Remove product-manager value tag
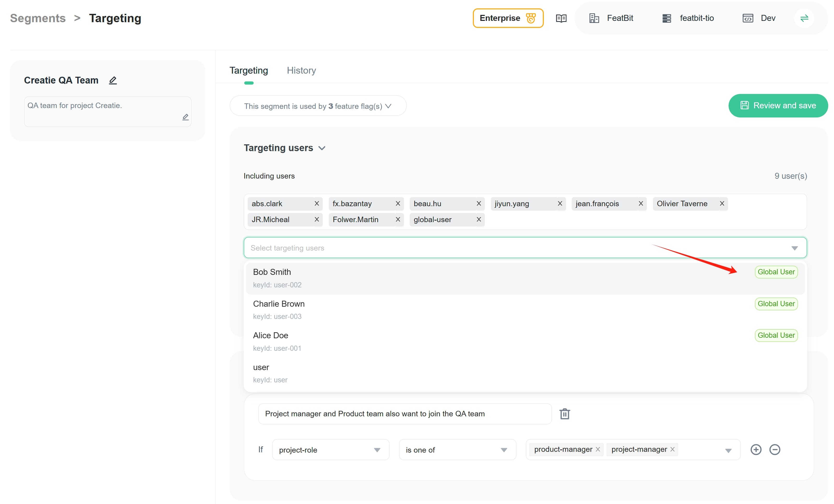This screenshot has width=834, height=504. coord(598,449)
